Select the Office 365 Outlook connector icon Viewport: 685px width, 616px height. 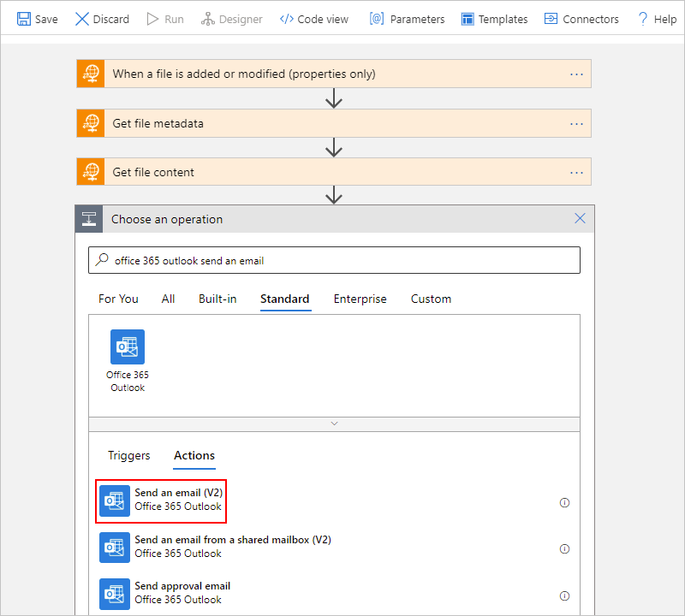tap(127, 347)
